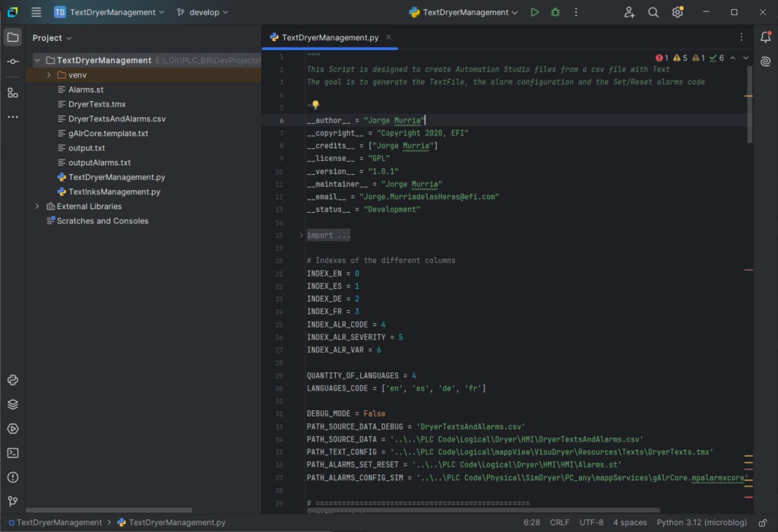Open the Python Console tool window
This screenshot has width=778, height=532.
pos(13,380)
